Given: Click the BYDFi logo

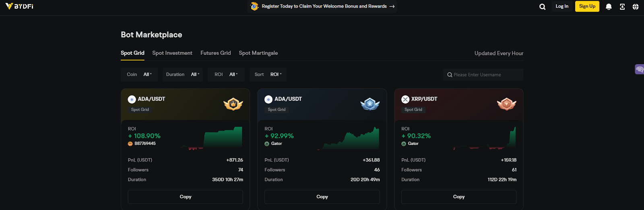Looking at the screenshot, I should click(x=19, y=6).
